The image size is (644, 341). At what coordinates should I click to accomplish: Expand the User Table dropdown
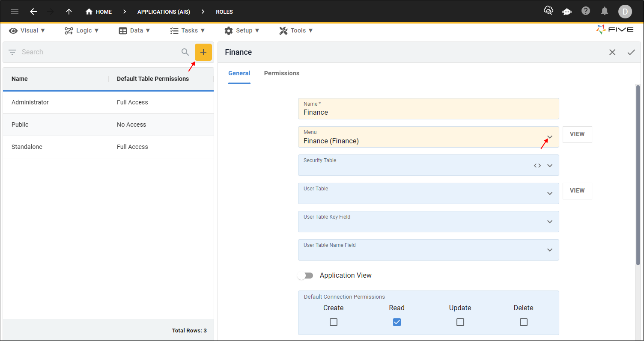(550, 193)
